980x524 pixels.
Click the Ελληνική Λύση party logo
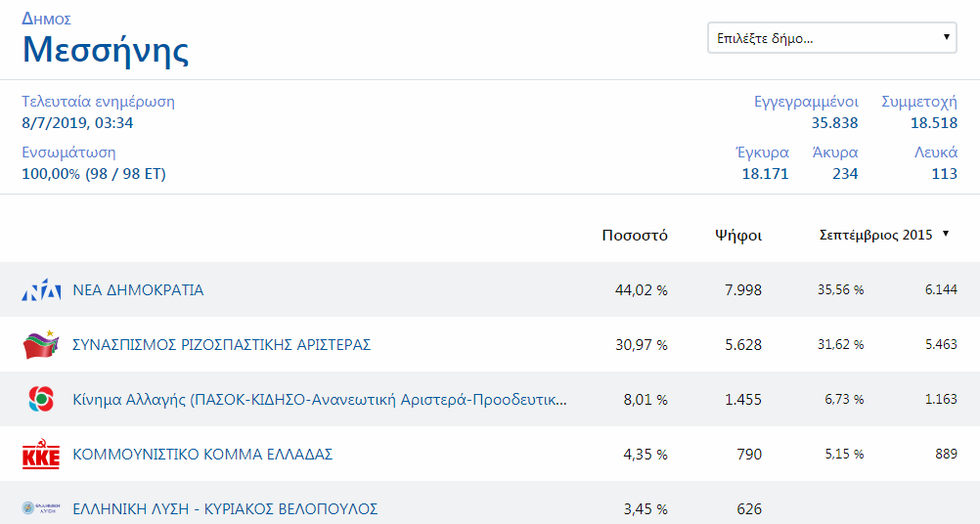pyautogui.click(x=41, y=508)
